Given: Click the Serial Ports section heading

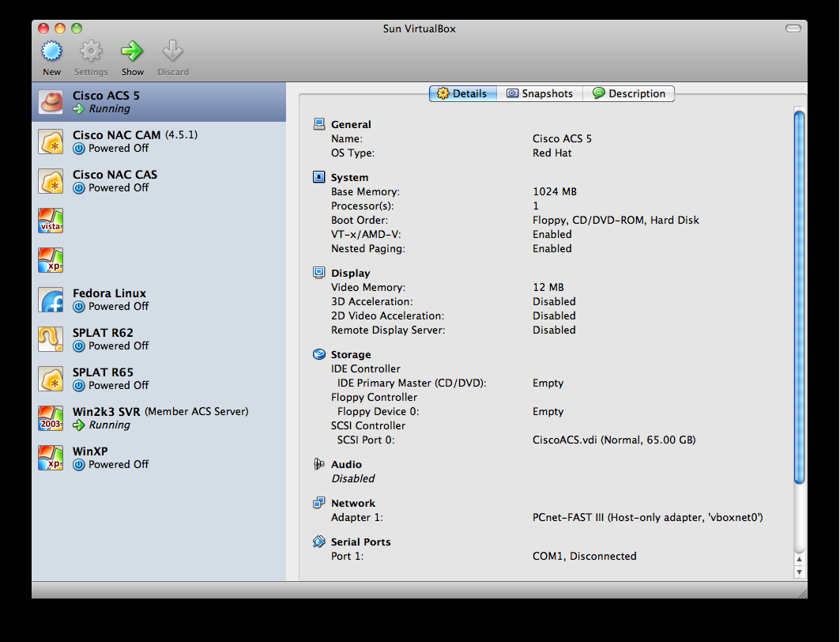Looking at the screenshot, I should (x=360, y=542).
